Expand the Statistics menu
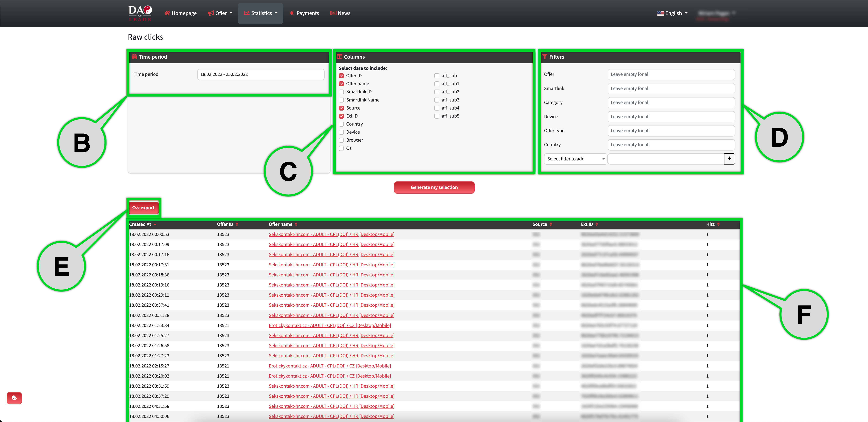 point(261,13)
